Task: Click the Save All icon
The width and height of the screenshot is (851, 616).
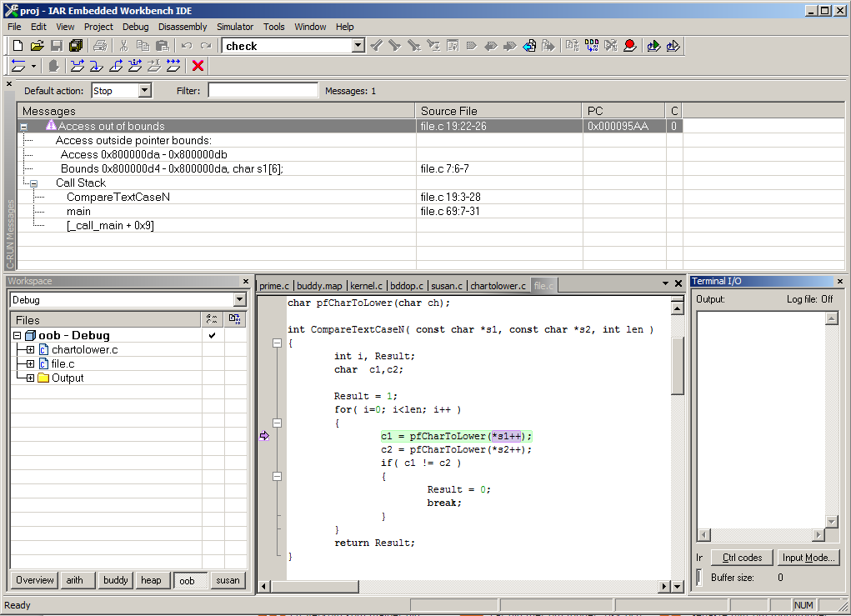Action: (x=76, y=46)
